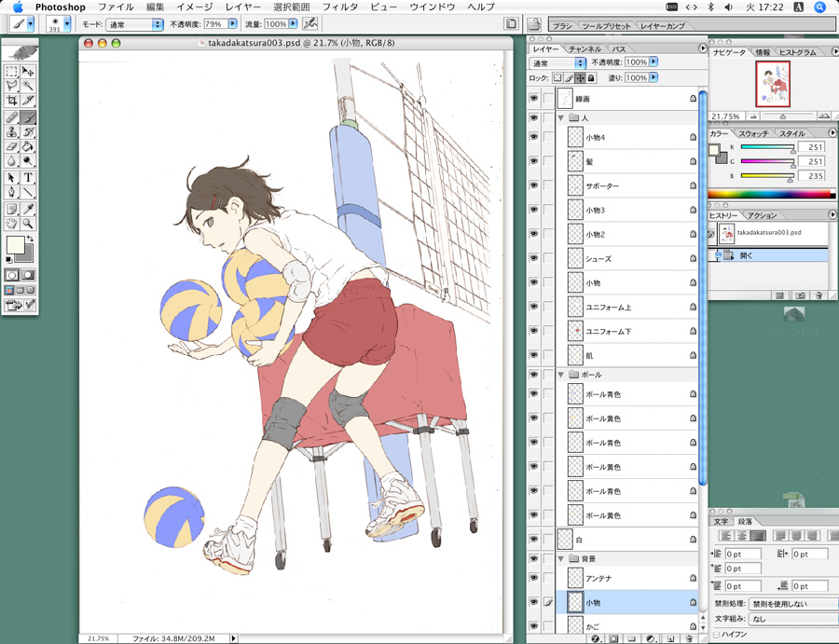Enable airbrush mode in options bar
The image size is (839, 644).
(x=309, y=23)
